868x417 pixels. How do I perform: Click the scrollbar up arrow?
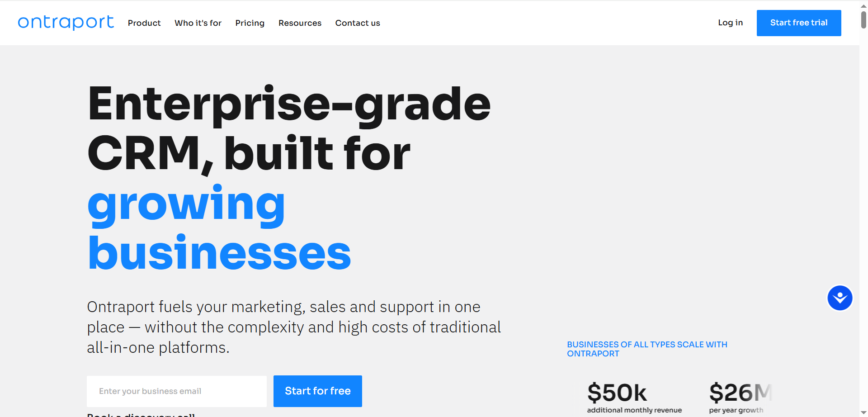pos(863,6)
